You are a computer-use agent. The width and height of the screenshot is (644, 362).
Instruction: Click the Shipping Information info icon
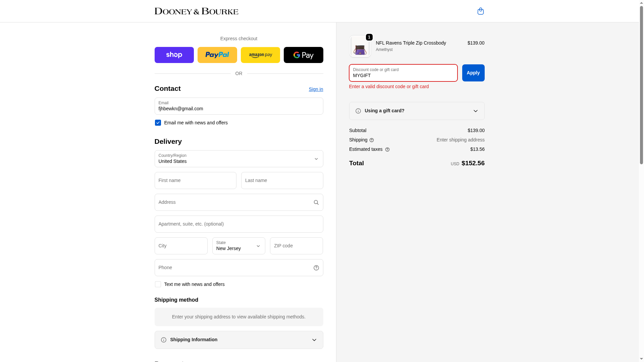pos(164,340)
